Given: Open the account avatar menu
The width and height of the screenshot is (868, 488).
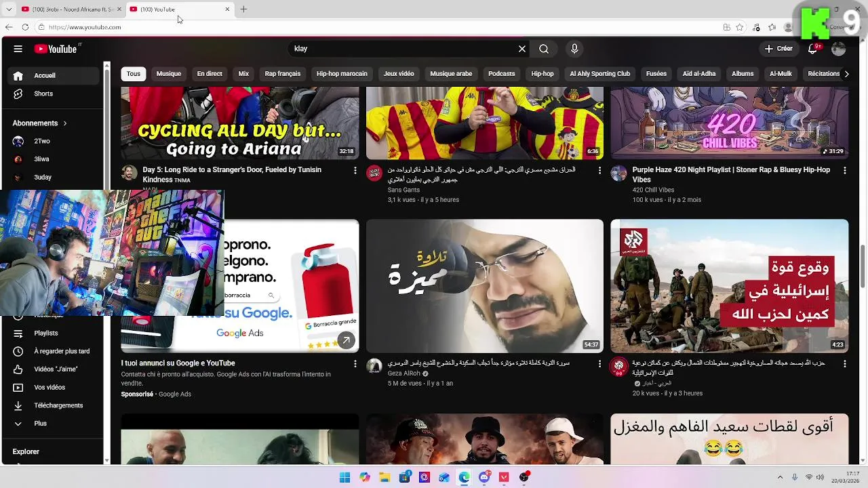Looking at the screenshot, I should [839, 49].
